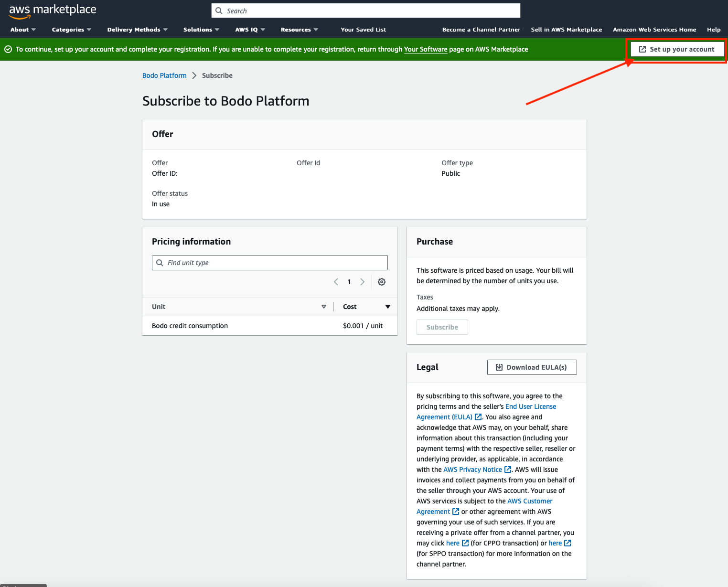Select Sell in AWS Marketplace

pyautogui.click(x=566, y=30)
